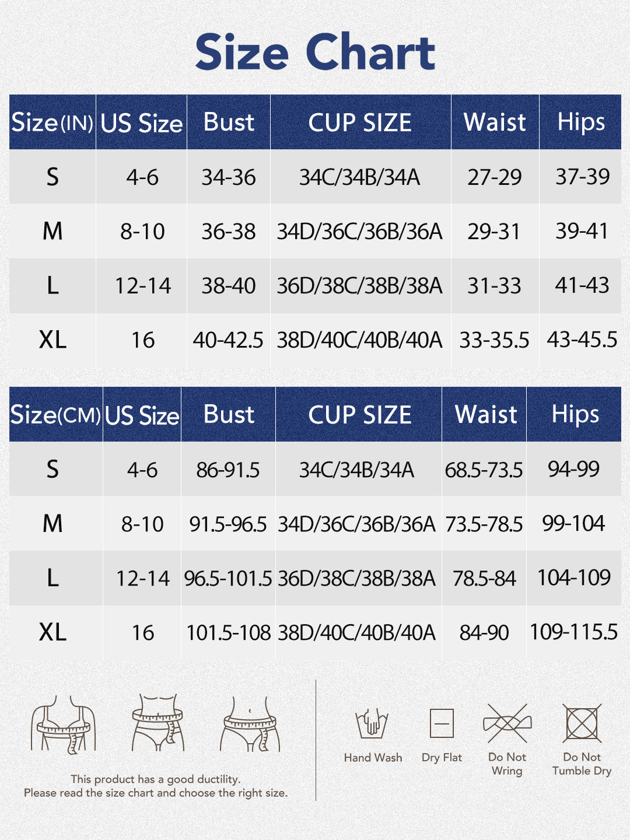The image size is (630, 840).
Task: Click the 96.5-101.5 bust cell
Action: click(228, 578)
